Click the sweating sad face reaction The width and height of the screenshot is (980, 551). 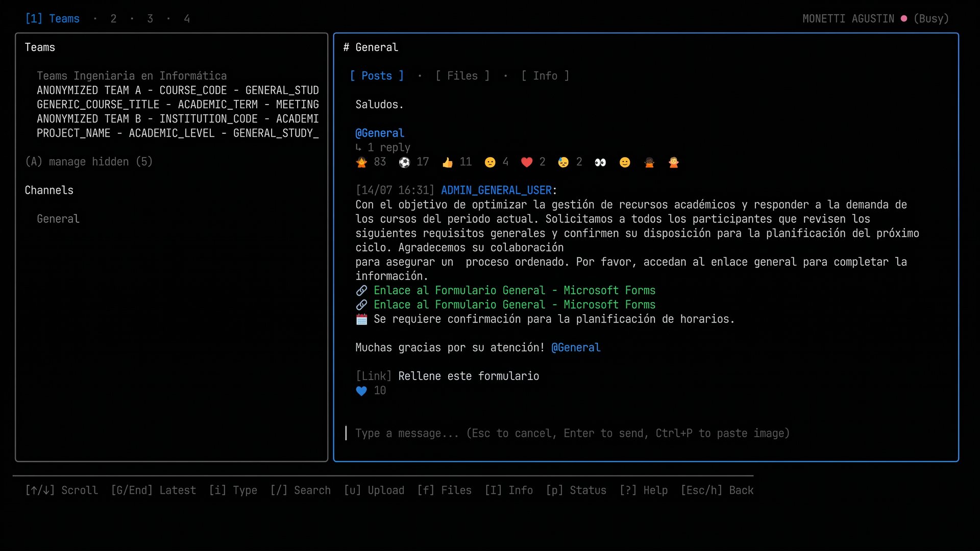570,162
